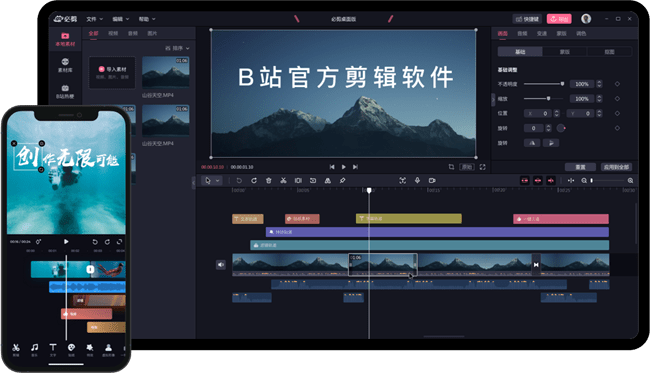Open the 素材库 material library sidebar icon

(x=65, y=66)
